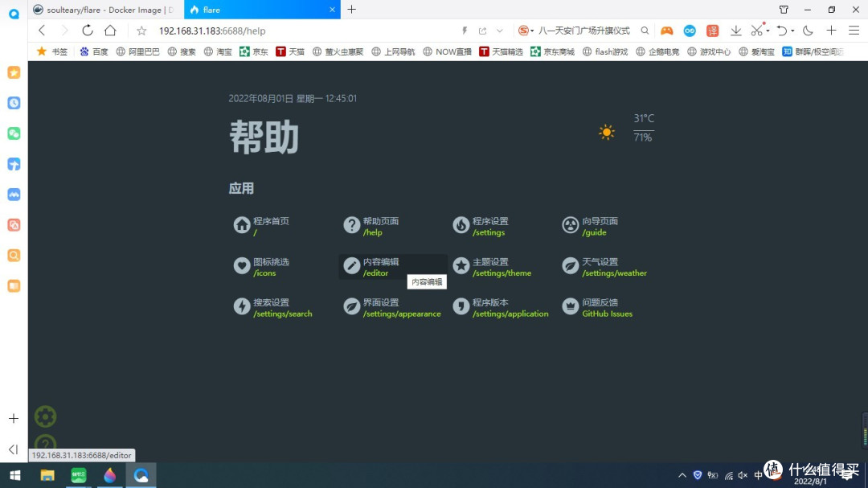This screenshot has width=868, height=488.
Task: Open the 程序版本 icon
Action: coord(461,306)
